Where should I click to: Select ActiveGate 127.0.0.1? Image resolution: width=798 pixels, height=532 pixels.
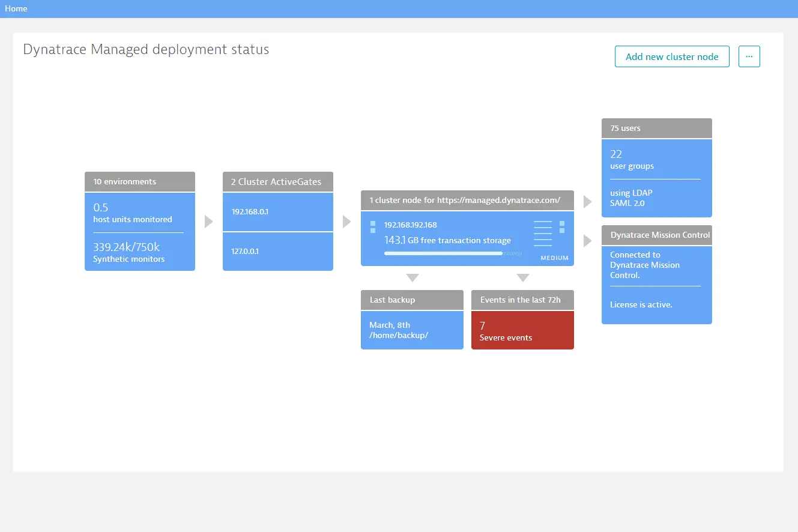click(277, 251)
